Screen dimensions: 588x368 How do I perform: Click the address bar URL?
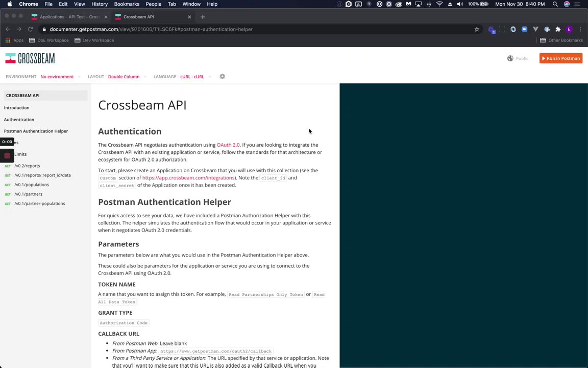click(x=151, y=29)
